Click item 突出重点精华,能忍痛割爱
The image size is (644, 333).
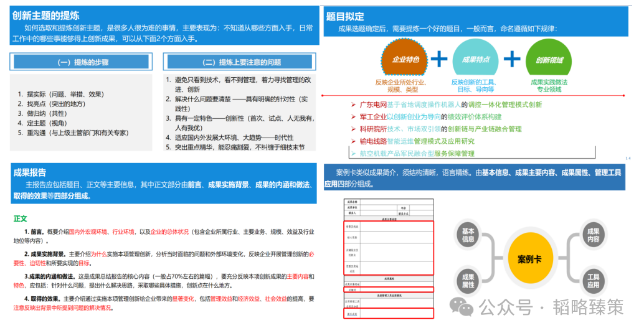coord(235,147)
